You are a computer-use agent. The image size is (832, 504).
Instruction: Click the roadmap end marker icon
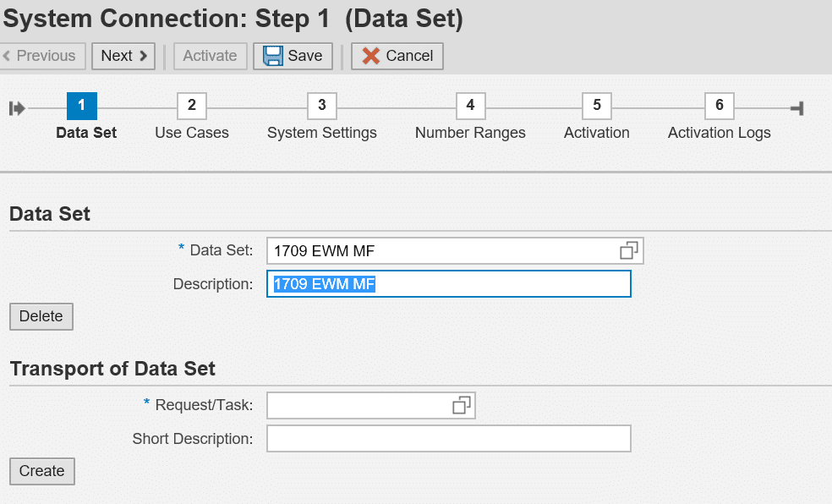click(796, 108)
